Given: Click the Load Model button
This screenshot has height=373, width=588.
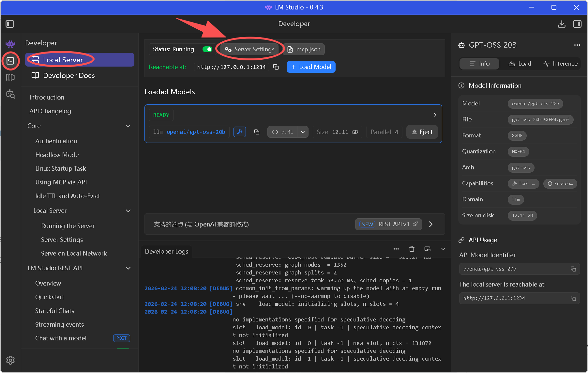Looking at the screenshot, I should click(311, 67).
